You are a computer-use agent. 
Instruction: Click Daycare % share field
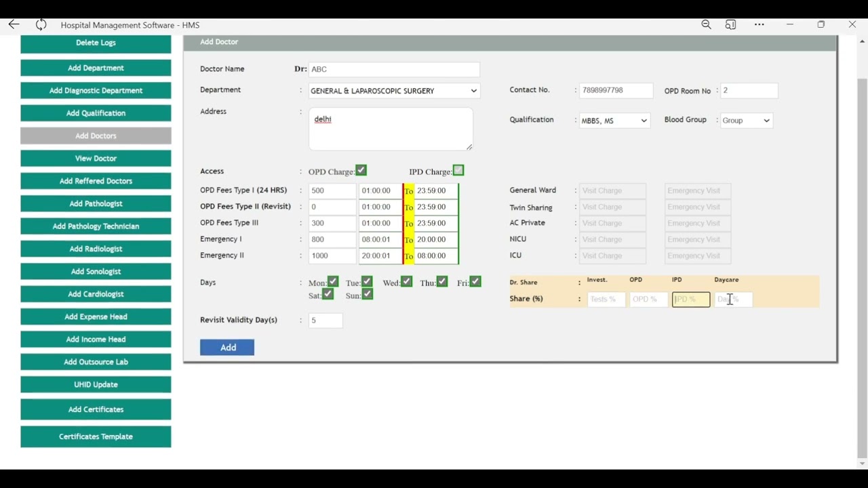pos(733,299)
